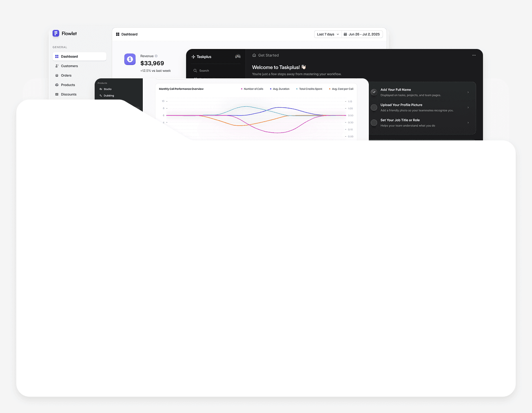Image resolution: width=532 pixels, height=413 pixels.
Task: Click the Taskplus Search field
Action: 216,71
